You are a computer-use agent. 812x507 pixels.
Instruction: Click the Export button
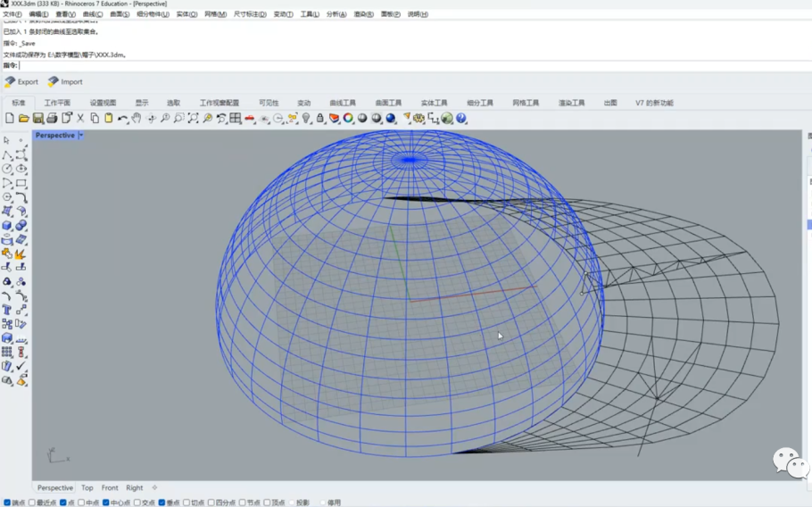pyautogui.click(x=21, y=82)
